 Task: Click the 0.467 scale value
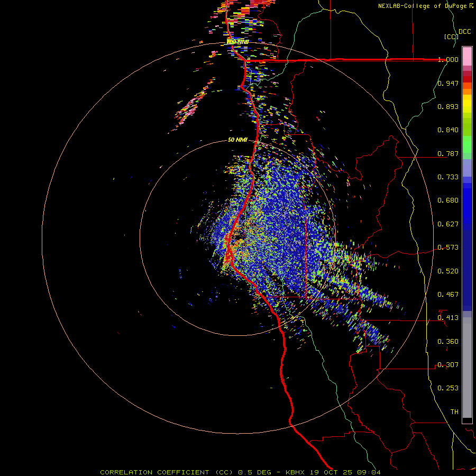[448, 295]
